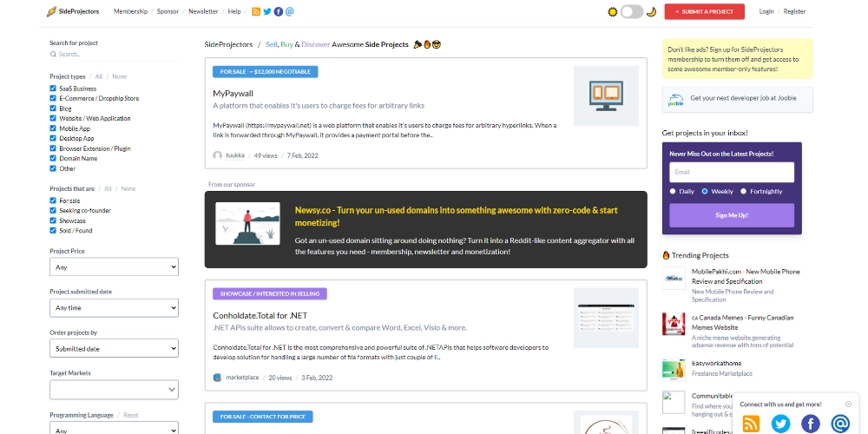Select None under Projects that are
This screenshot has height=434, width=868.
pos(128,188)
